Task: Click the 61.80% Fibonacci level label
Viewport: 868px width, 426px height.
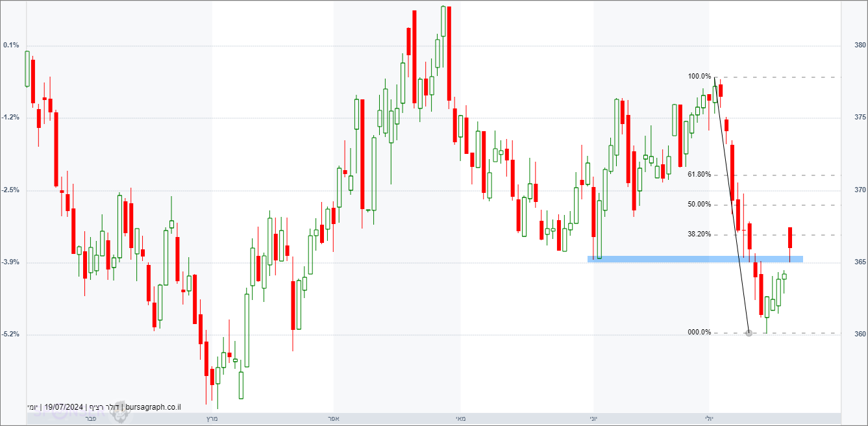Action: pos(699,175)
